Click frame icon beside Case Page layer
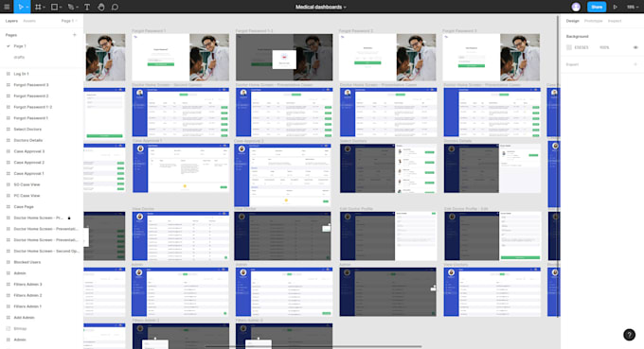 click(x=9, y=207)
